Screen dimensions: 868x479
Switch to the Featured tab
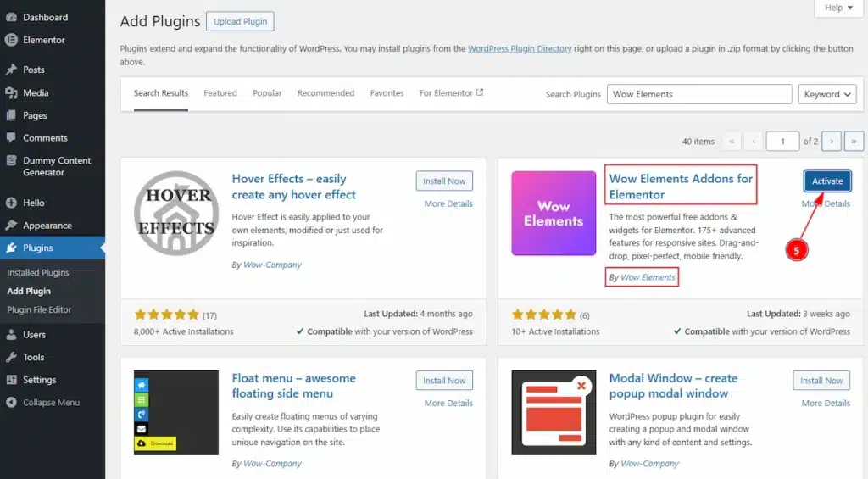pyautogui.click(x=220, y=93)
